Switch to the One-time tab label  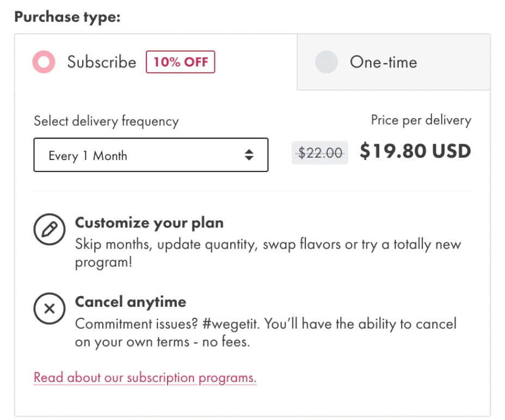(383, 62)
